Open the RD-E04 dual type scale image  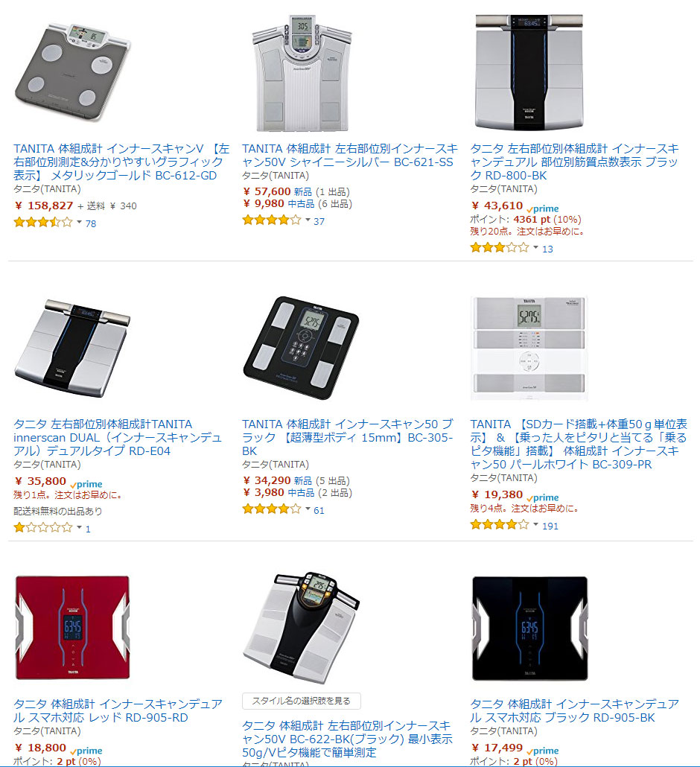point(72,348)
